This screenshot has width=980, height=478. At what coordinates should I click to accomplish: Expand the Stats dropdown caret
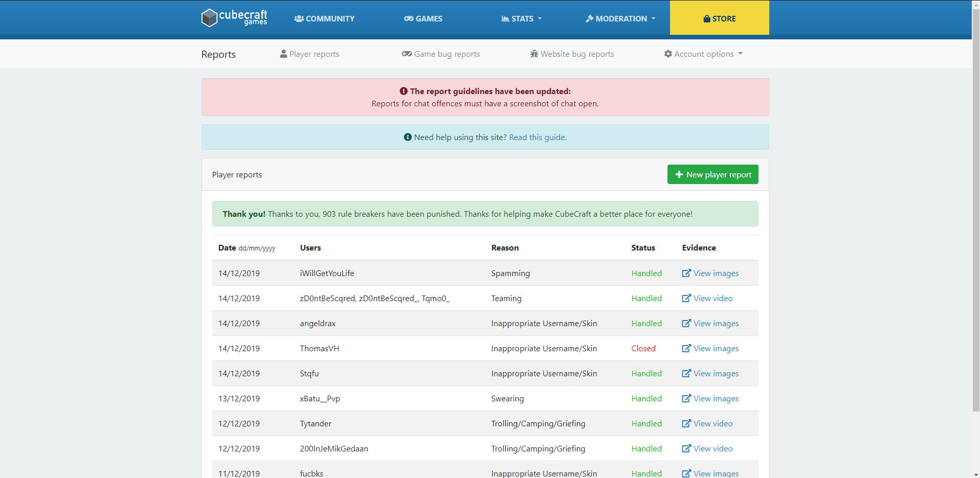540,18
